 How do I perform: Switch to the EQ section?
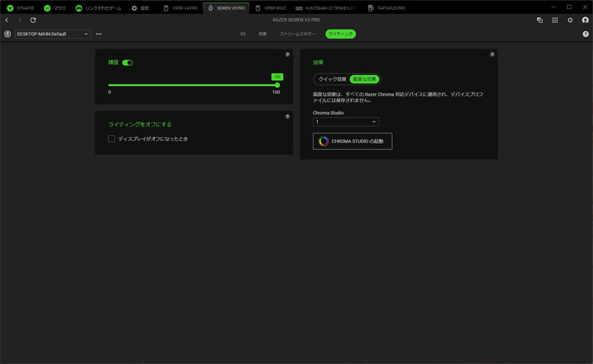243,34
